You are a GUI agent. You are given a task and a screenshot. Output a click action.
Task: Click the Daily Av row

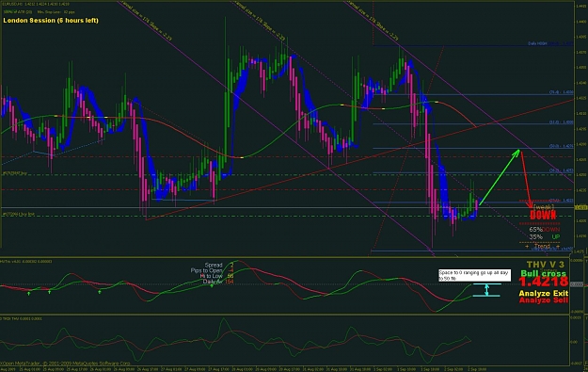pos(218,282)
